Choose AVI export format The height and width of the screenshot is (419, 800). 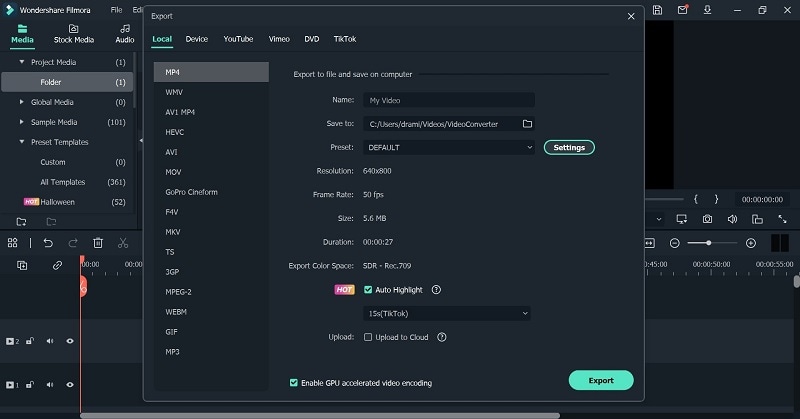coord(211,152)
